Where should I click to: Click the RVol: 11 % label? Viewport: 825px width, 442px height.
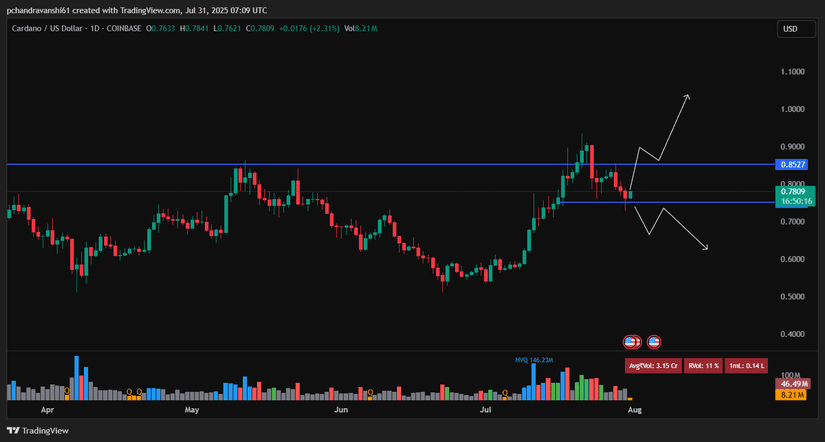[x=702, y=365]
